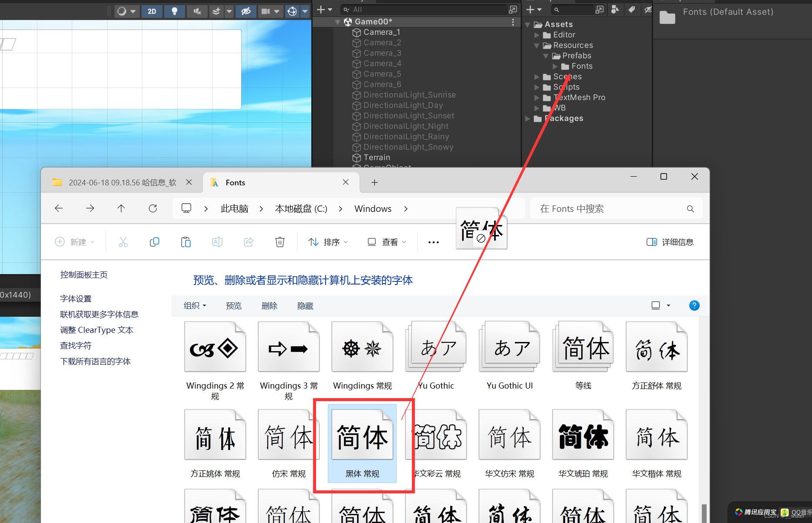
Task: Select Camera_1 in Hierarchy
Action: pos(382,32)
